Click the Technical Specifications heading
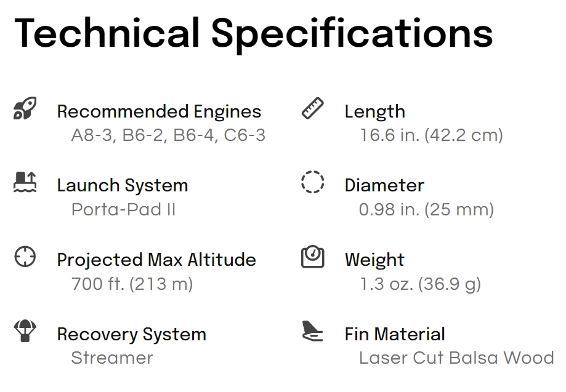Image resolution: width=566 pixels, height=392 pixels. (x=253, y=35)
